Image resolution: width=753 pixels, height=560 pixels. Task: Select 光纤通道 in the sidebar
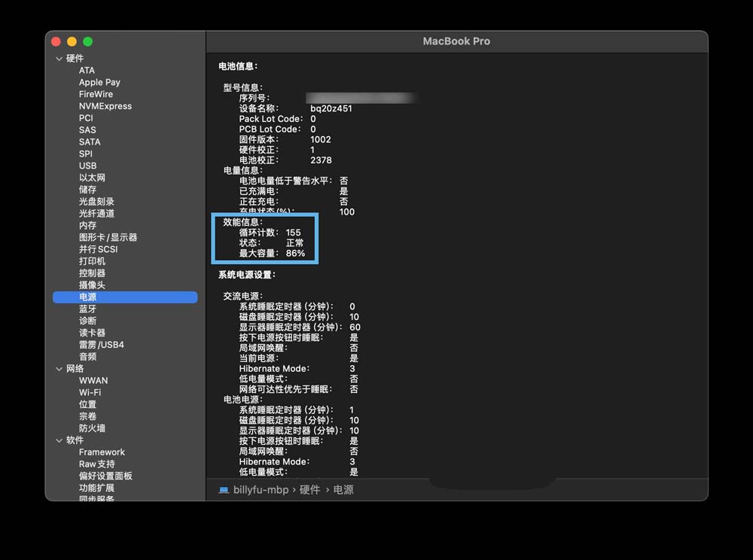pos(96,214)
